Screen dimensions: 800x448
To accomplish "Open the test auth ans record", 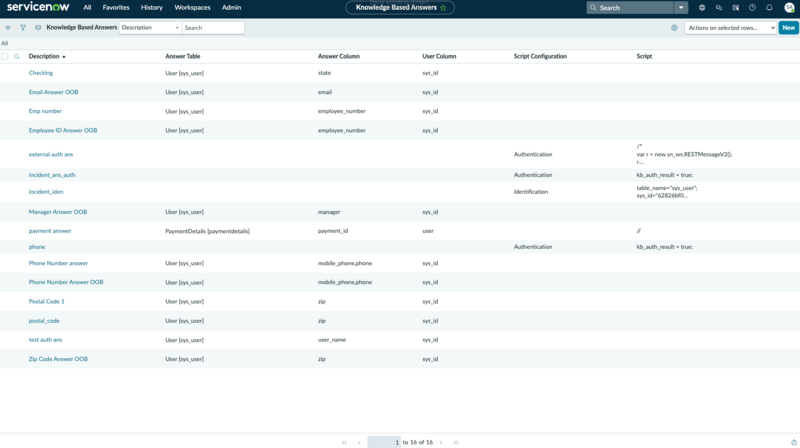I will coord(45,340).
